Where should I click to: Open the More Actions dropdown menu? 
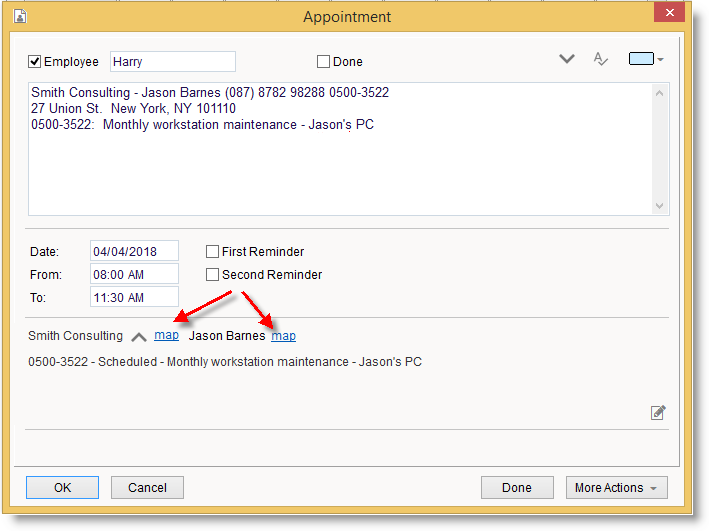pos(616,488)
